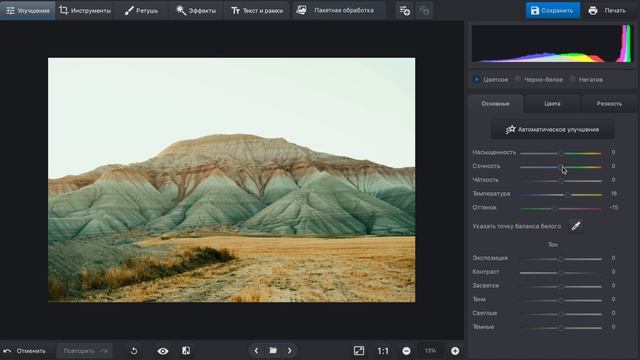Image resolution: width=640 pixels, height=360 pixels.
Task: Click the dimmed copy-settings icon
Action: (424, 11)
